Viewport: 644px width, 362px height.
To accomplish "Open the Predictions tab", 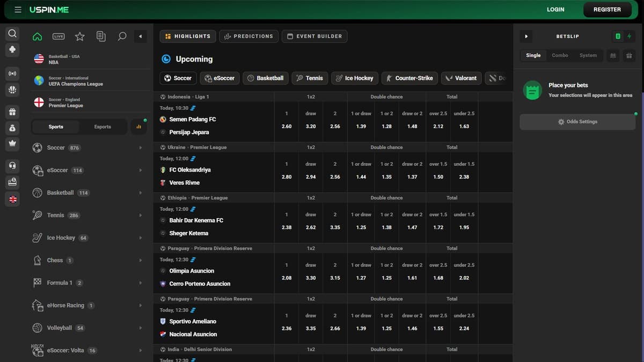I will point(248,36).
